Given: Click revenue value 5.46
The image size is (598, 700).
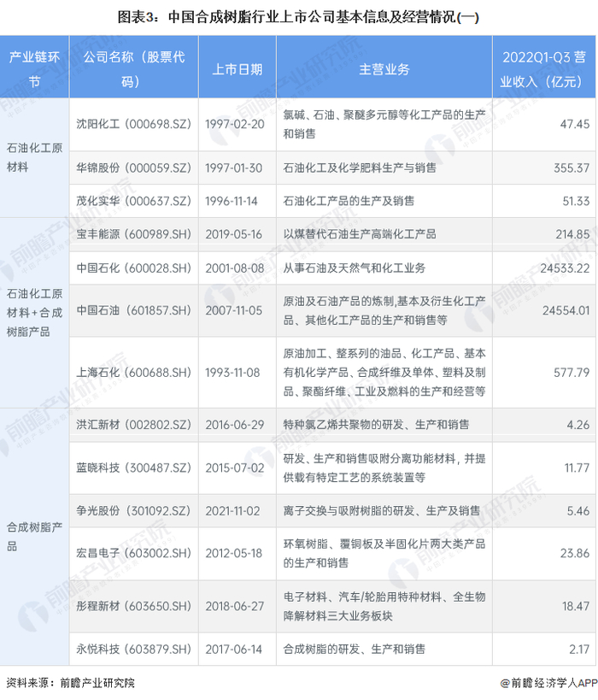Looking at the screenshot, I should tap(578, 510).
